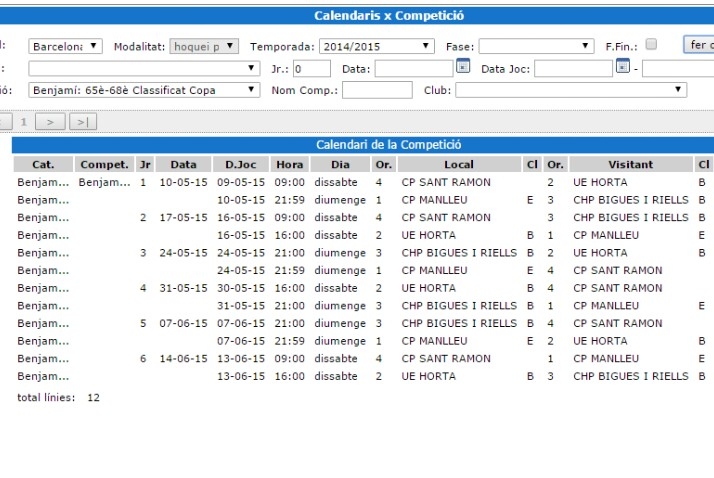Open the Fase dropdown
This screenshot has width=714, height=478.
point(536,46)
